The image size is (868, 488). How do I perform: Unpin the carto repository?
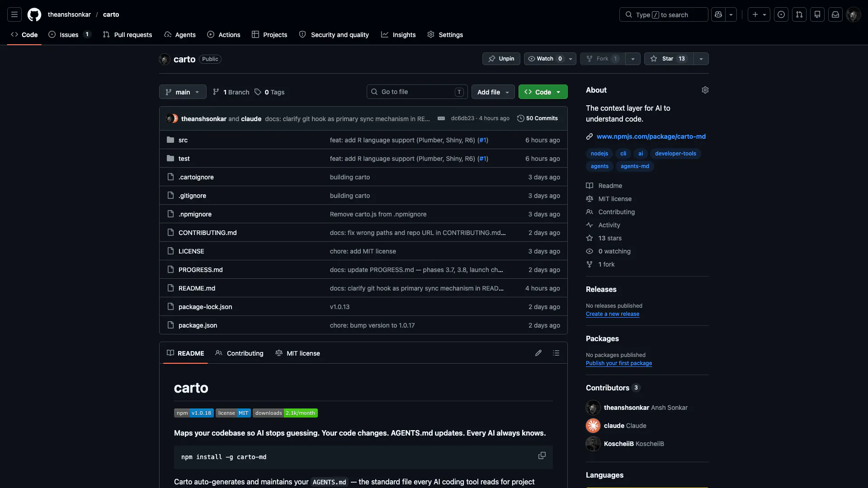tap(501, 59)
